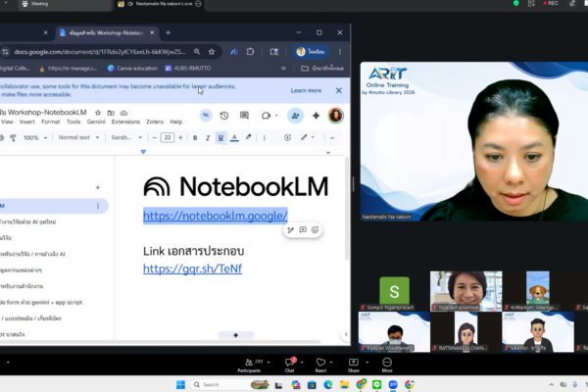588x392 pixels.
Task: Open the Normal text style dropdown
Action: click(x=78, y=137)
